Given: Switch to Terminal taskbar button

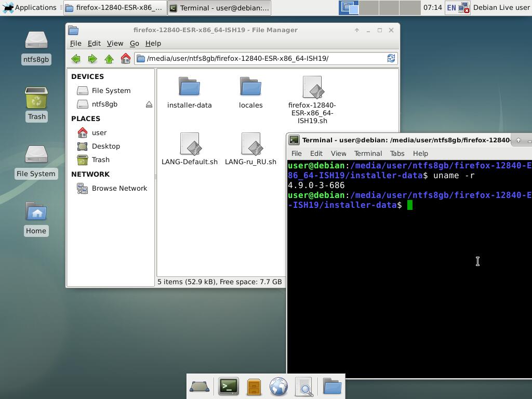Looking at the screenshot, I should 219,7.
